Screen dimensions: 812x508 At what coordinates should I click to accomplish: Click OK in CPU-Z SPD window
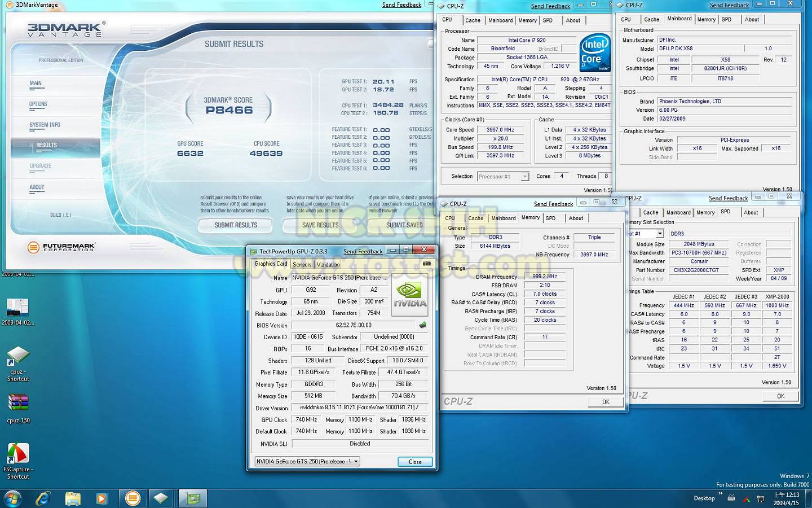pyautogui.click(x=780, y=396)
